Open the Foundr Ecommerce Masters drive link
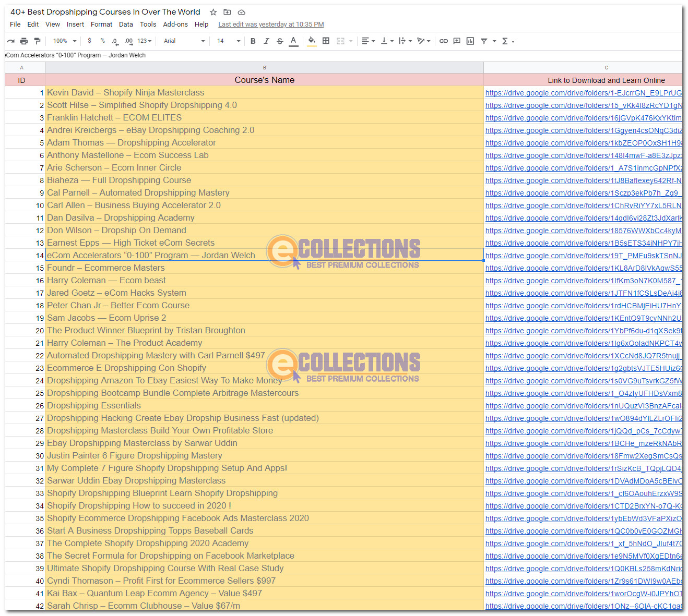 584,268
